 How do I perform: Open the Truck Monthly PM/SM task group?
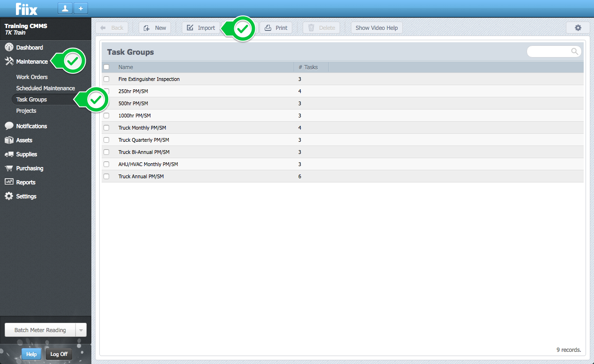click(x=142, y=128)
